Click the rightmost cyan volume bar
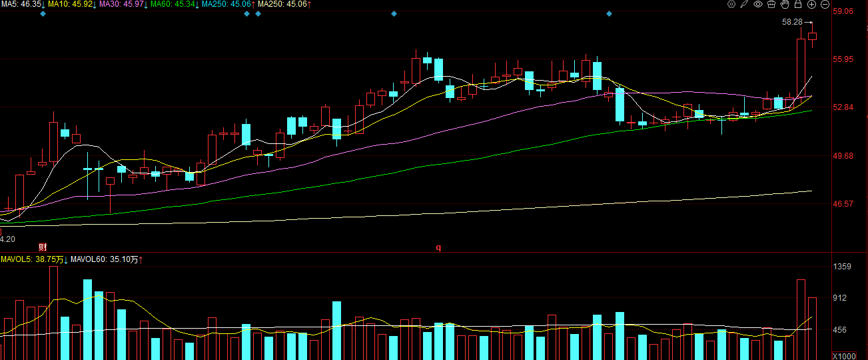The width and height of the screenshot is (868, 360). (778, 350)
